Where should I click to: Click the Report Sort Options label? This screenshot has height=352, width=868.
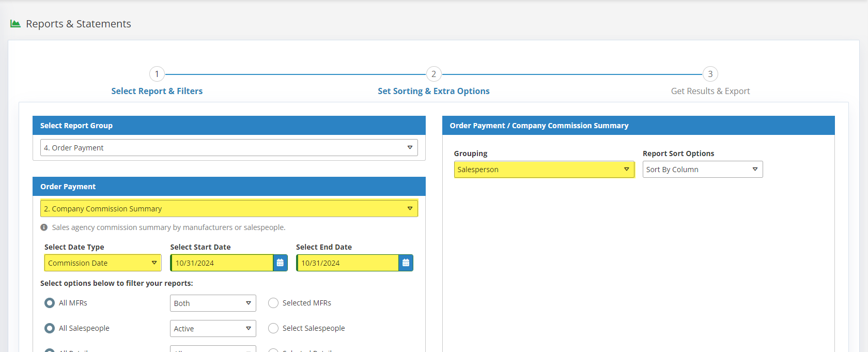click(678, 154)
